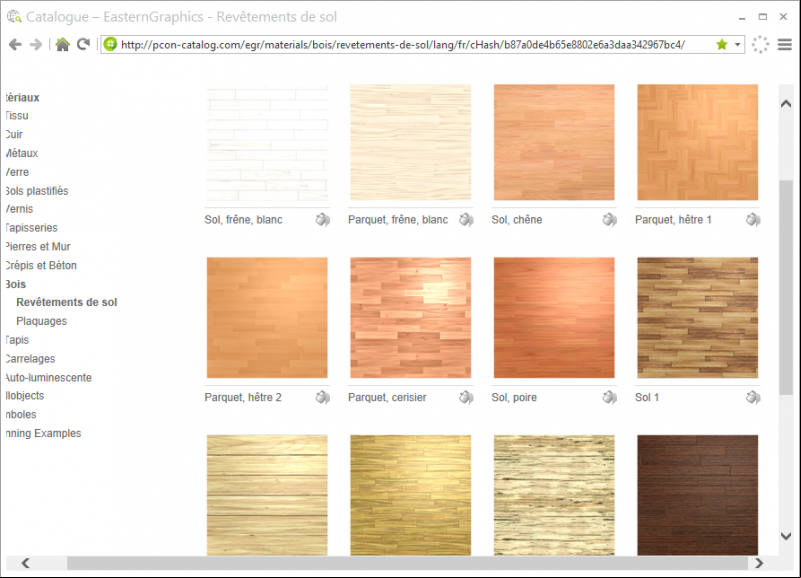Open the Planning Examples sidebar entry
The image size is (801, 578).
(x=43, y=433)
